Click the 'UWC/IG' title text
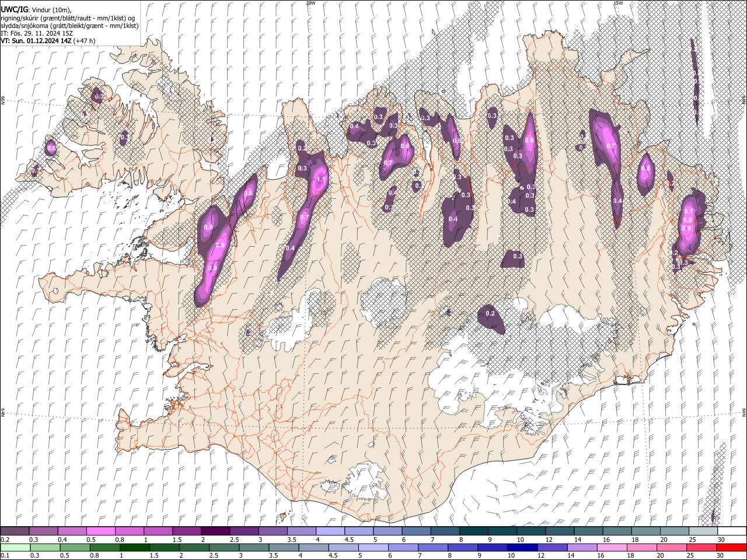The height and width of the screenshot is (560, 747). (13, 9)
